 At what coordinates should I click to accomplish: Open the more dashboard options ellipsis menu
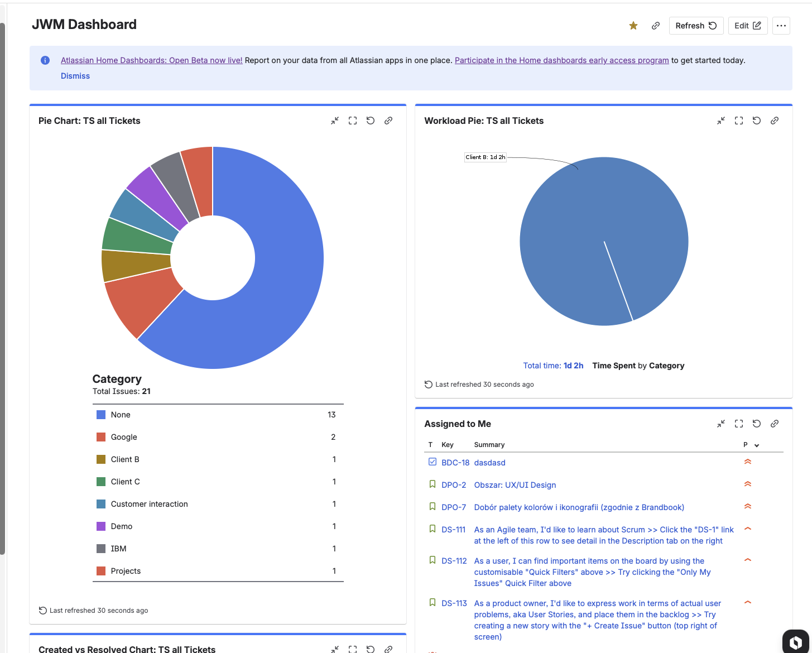pyautogui.click(x=781, y=26)
